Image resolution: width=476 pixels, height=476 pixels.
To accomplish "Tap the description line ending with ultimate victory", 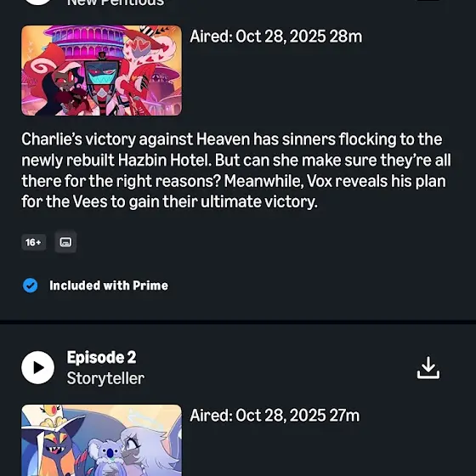I will click(169, 201).
